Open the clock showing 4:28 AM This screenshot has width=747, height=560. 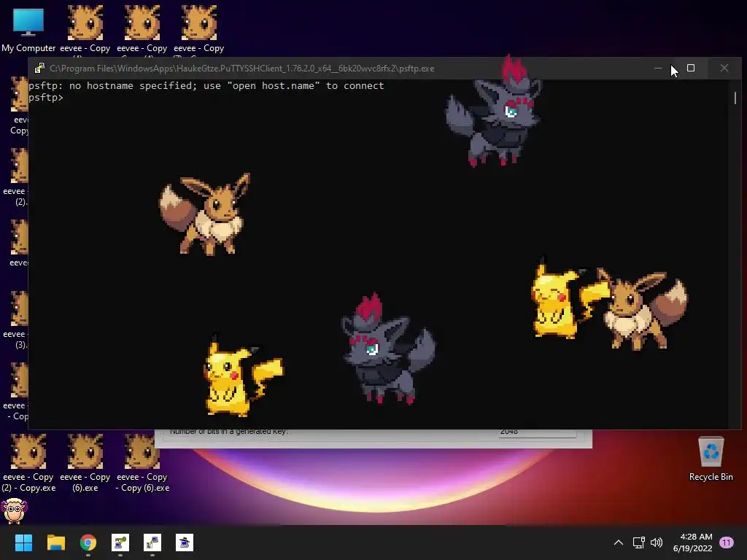692,542
